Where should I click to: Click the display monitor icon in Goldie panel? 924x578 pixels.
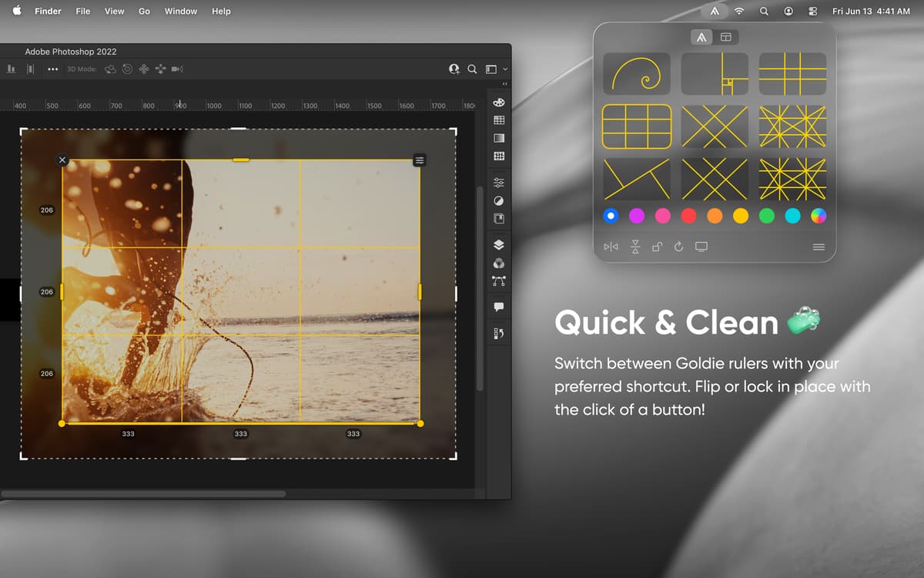(x=701, y=247)
